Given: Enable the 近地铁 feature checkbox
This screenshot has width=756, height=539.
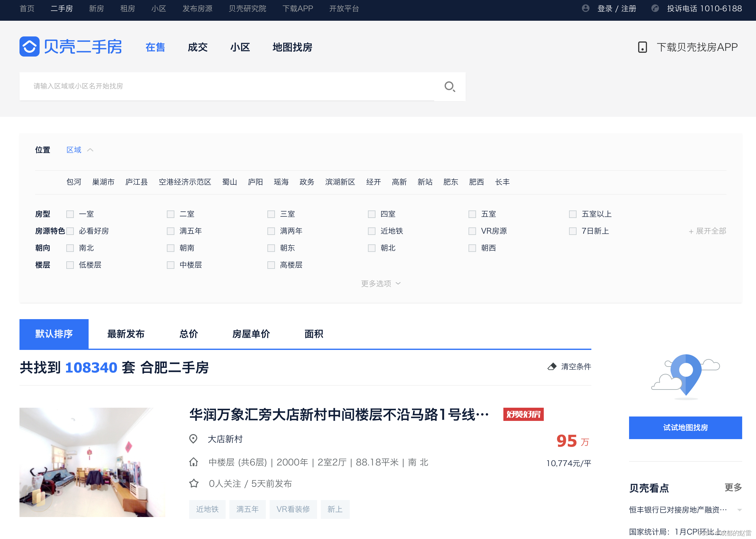Looking at the screenshot, I should 371,231.
